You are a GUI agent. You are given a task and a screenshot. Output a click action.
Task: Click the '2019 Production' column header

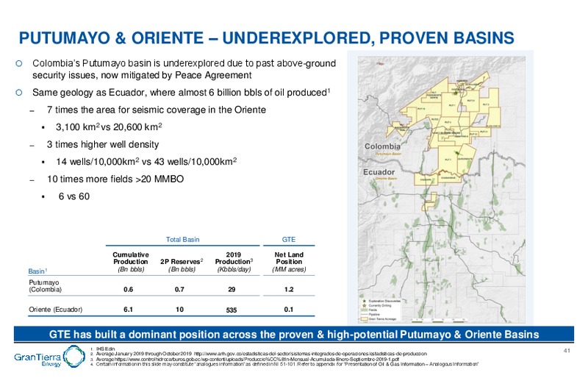point(234,262)
